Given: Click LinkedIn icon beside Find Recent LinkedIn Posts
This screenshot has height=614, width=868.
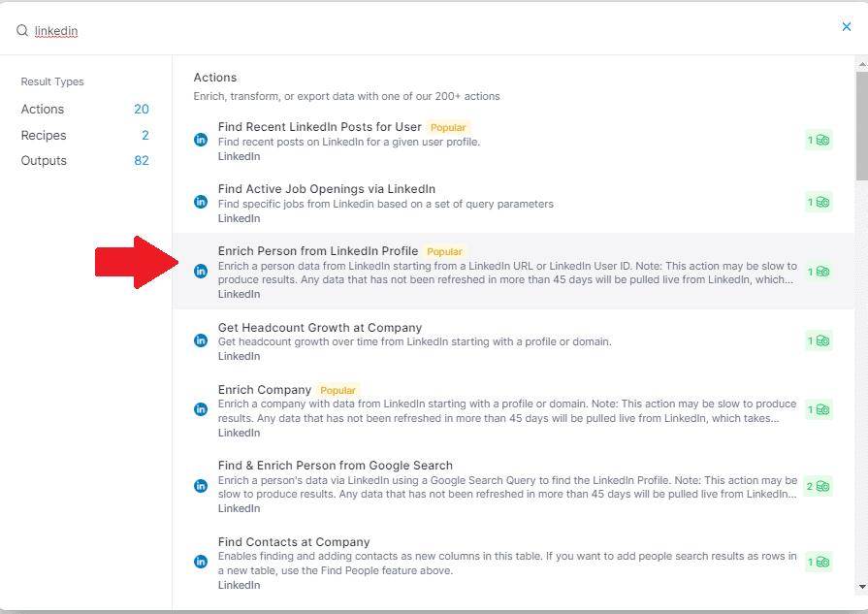Looking at the screenshot, I should click(201, 140).
